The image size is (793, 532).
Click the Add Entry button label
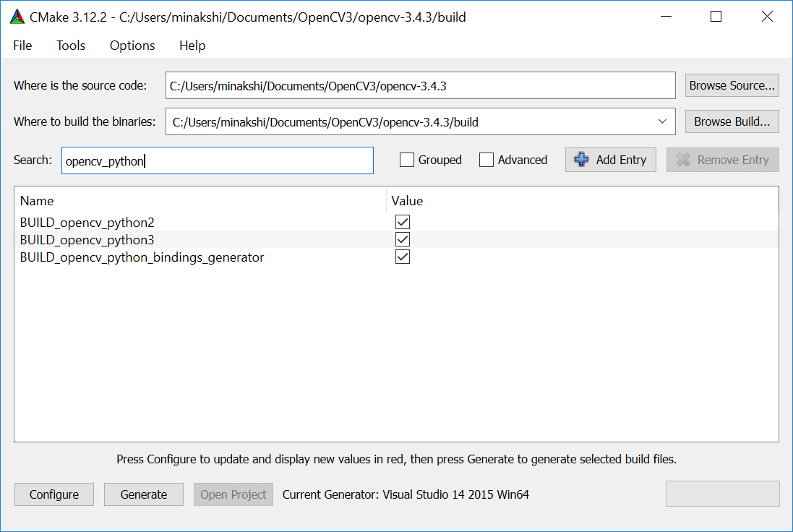point(621,160)
